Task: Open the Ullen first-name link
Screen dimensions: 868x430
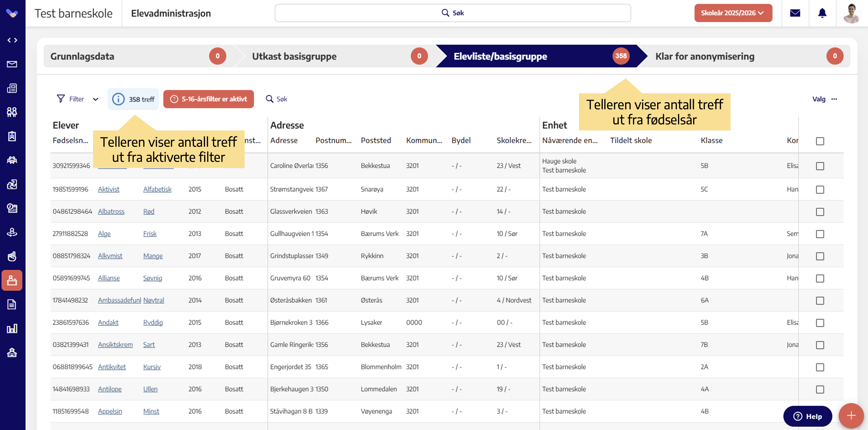Action: pos(150,389)
